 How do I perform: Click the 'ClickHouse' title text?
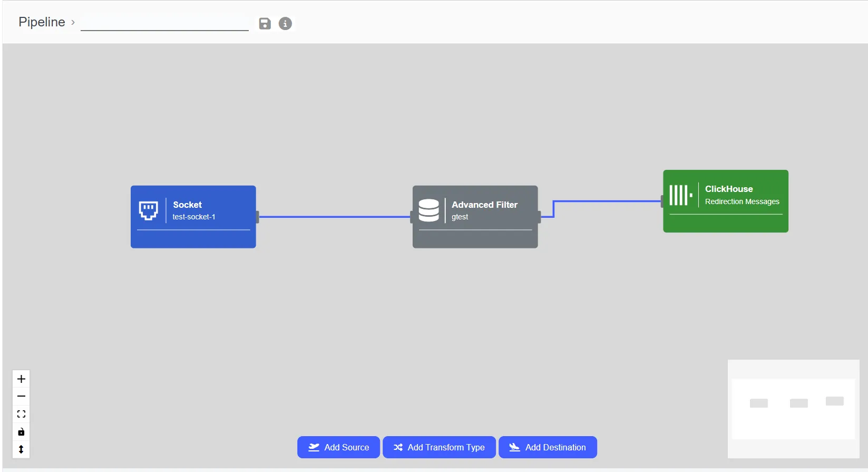729,189
